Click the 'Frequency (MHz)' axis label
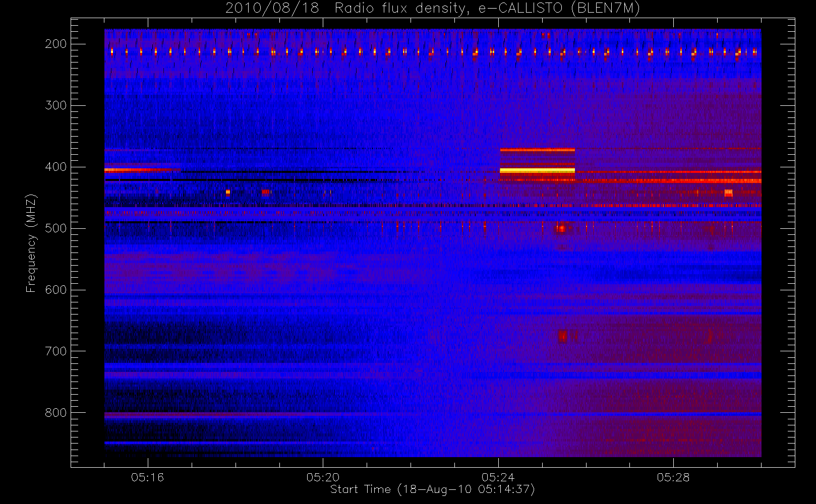Viewport: 816px width, 504px height. click(x=31, y=243)
